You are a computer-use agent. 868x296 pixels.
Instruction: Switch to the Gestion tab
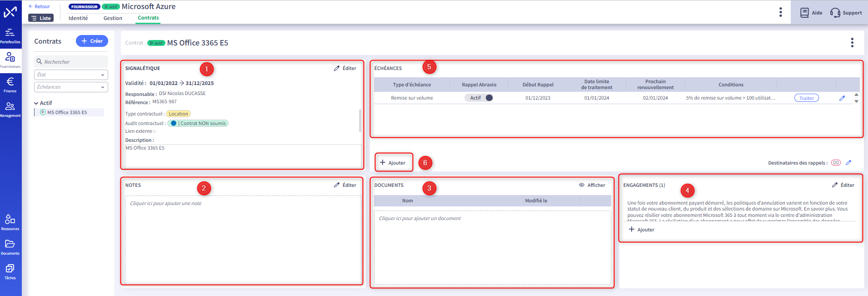click(x=113, y=18)
